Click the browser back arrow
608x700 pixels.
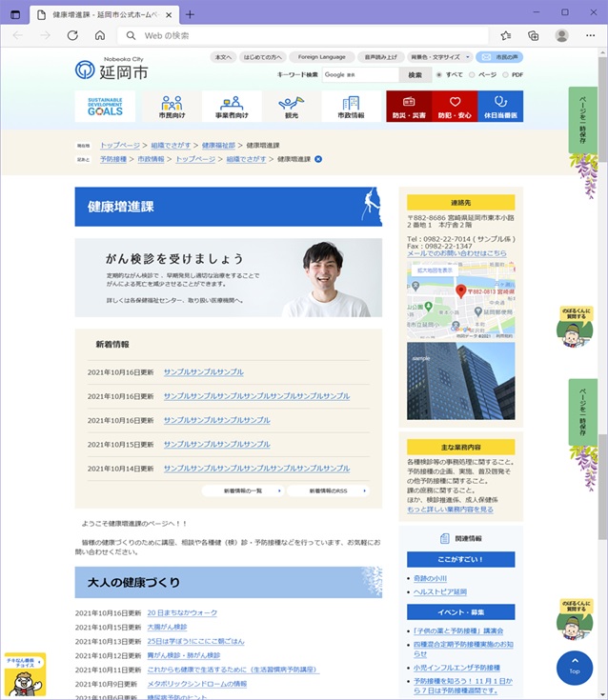pyautogui.click(x=18, y=36)
